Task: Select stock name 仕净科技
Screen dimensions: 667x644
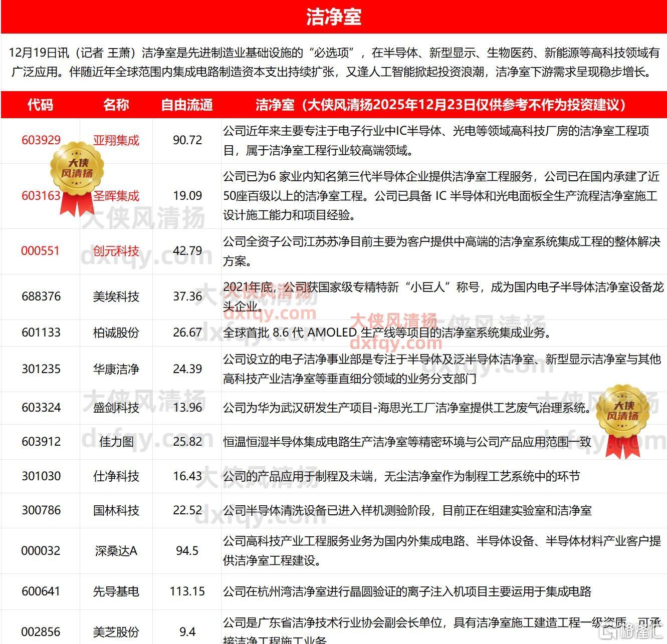Action: pyautogui.click(x=116, y=476)
